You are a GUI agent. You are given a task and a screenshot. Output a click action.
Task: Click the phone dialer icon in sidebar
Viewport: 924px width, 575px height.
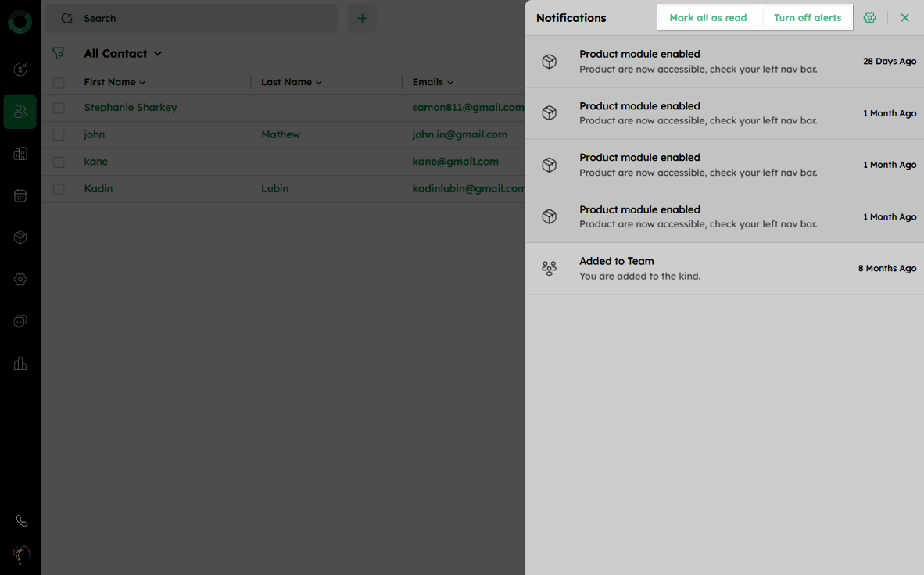(21, 521)
